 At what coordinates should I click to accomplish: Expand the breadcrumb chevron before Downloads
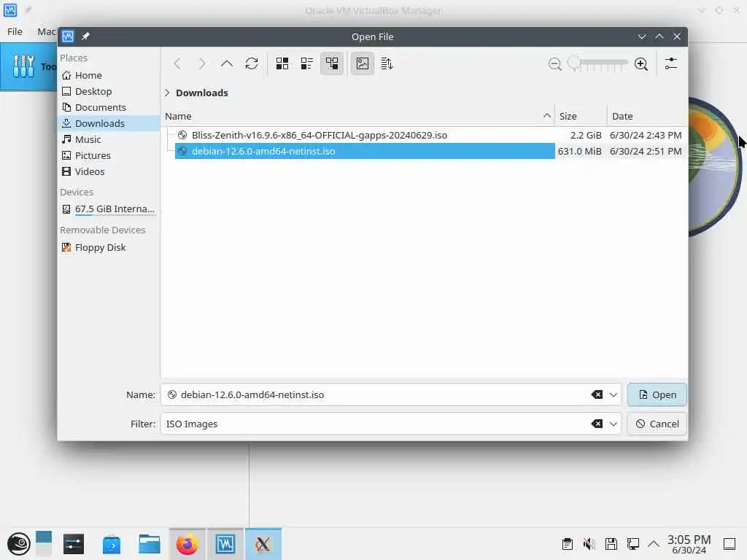click(167, 93)
